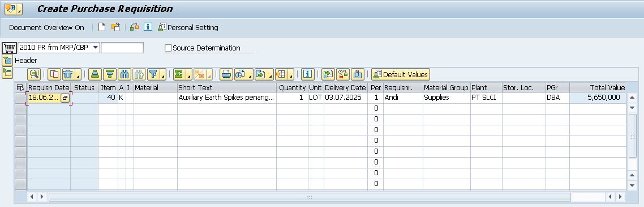Click the Delete trash can icon

tap(68, 74)
